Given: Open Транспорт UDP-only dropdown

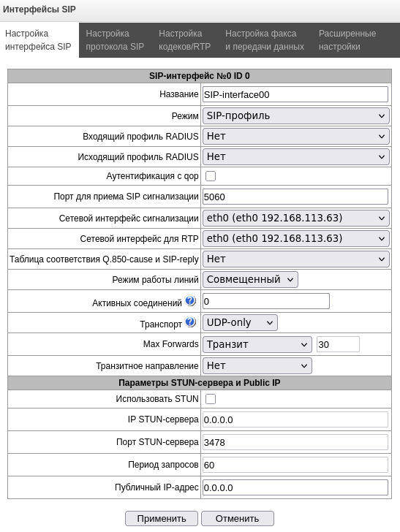Looking at the screenshot, I should click(x=240, y=323).
